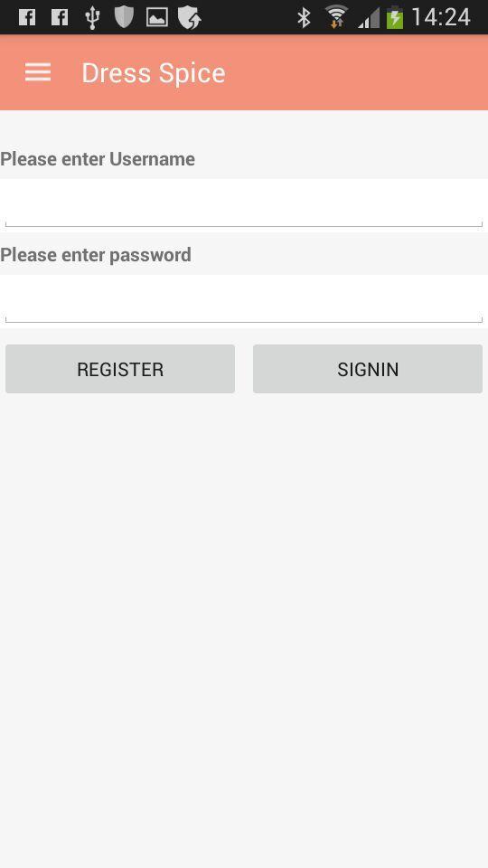Tap the SIGNIN button

pyautogui.click(x=368, y=369)
